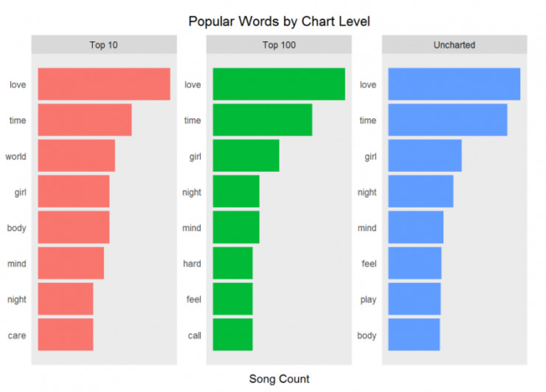Click the green girl bar in Top 100
The height and width of the screenshot is (392, 546).
tap(246, 156)
